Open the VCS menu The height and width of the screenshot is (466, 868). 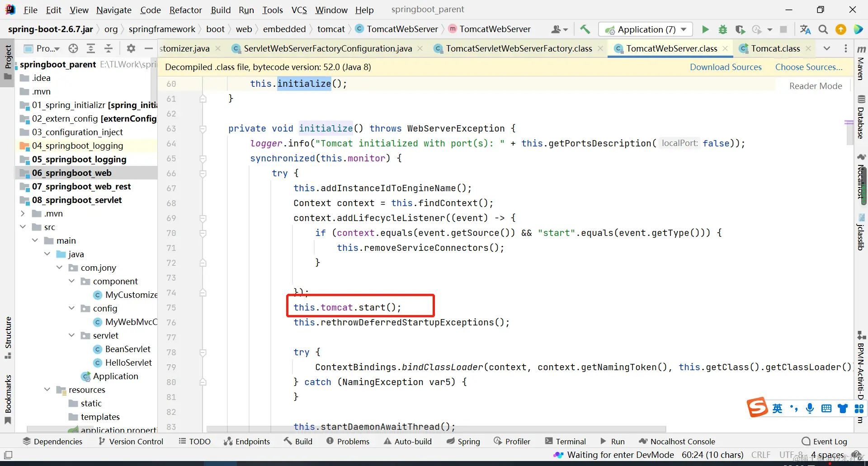pyautogui.click(x=299, y=10)
